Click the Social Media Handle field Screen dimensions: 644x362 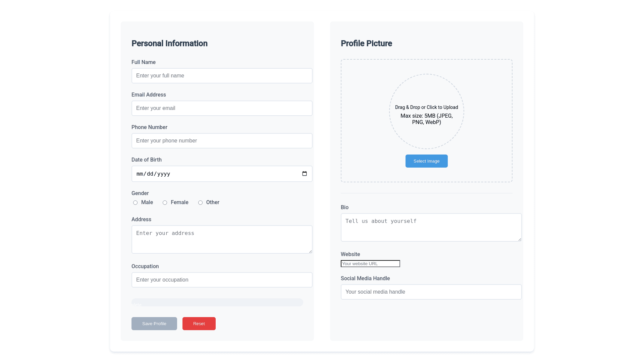[431, 292]
